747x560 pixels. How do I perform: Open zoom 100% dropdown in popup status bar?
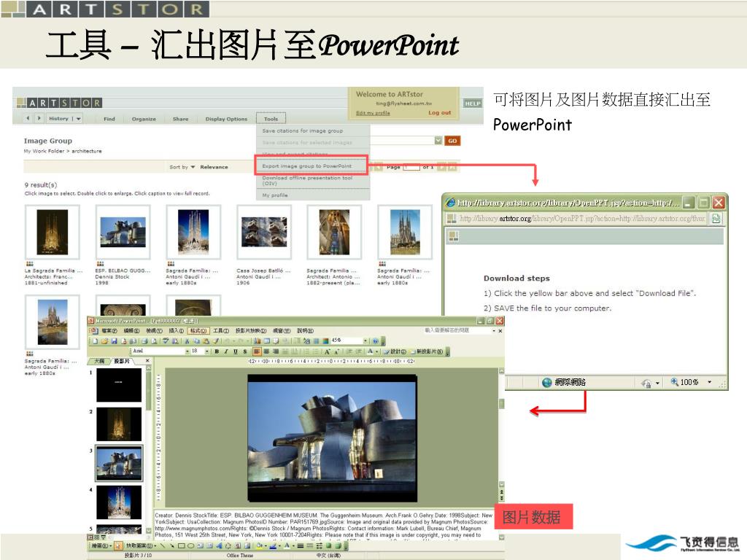(x=709, y=382)
